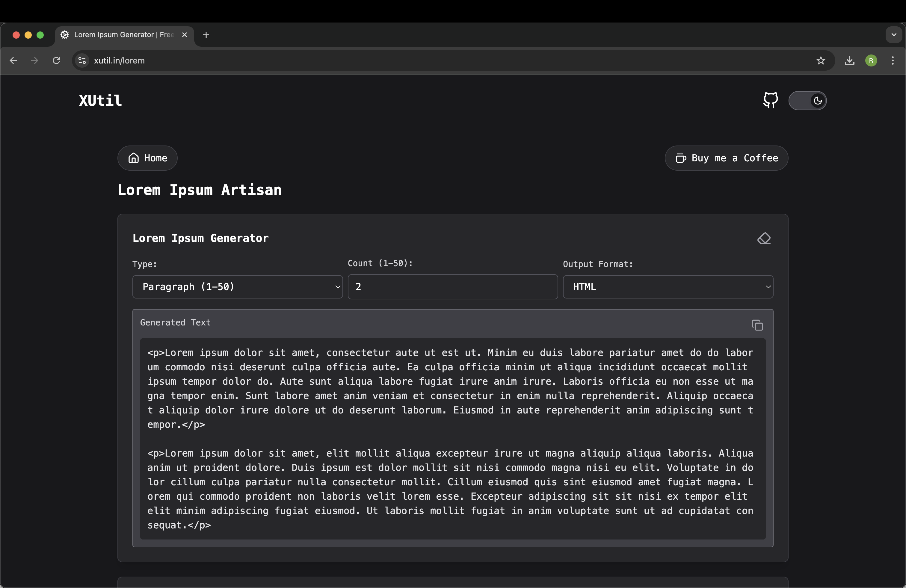
Task: Click the Lorem Ipsum Artisan heading
Action: [200, 190]
